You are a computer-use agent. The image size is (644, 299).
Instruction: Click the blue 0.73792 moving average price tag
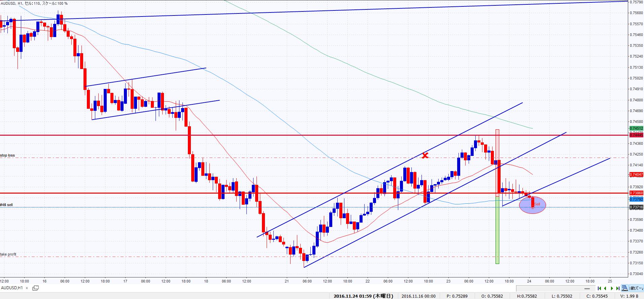click(636, 199)
